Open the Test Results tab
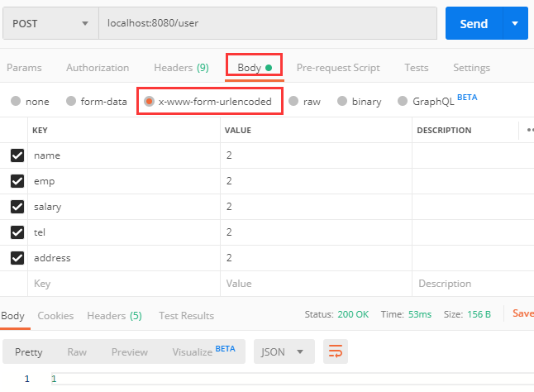The height and width of the screenshot is (392, 534). tap(186, 316)
